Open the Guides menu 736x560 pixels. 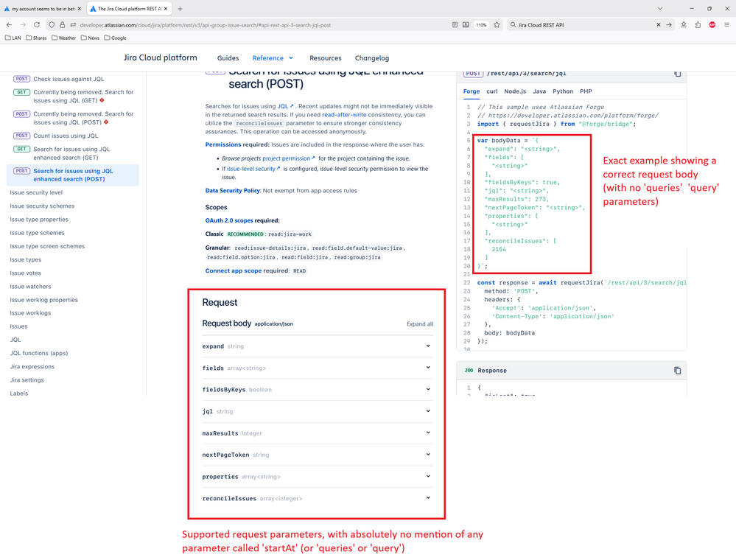[x=228, y=58]
